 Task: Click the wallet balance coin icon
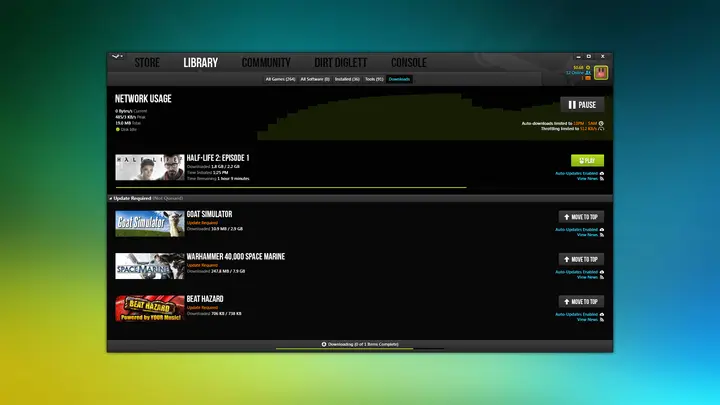click(588, 68)
